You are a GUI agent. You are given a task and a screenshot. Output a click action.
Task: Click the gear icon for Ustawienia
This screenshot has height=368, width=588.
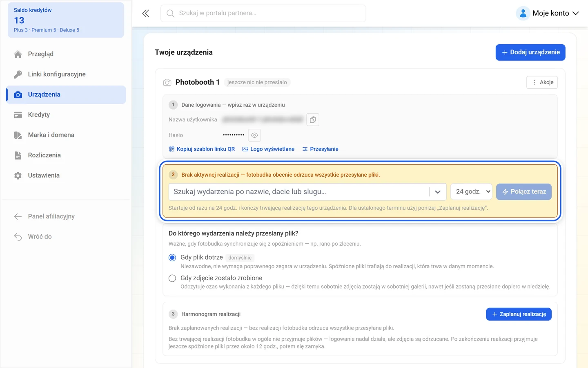(x=18, y=176)
